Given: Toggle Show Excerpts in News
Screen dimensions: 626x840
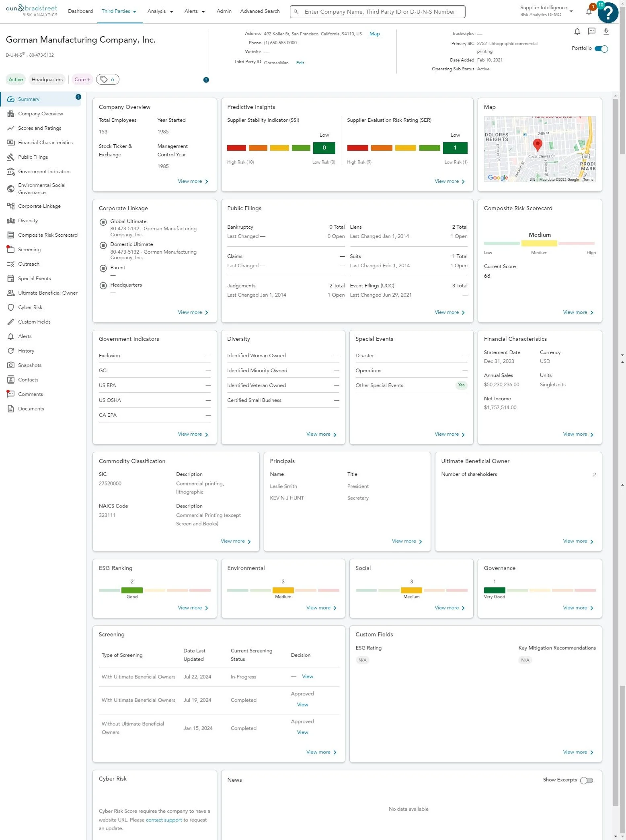Looking at the screenshot, I should [587, 781].
